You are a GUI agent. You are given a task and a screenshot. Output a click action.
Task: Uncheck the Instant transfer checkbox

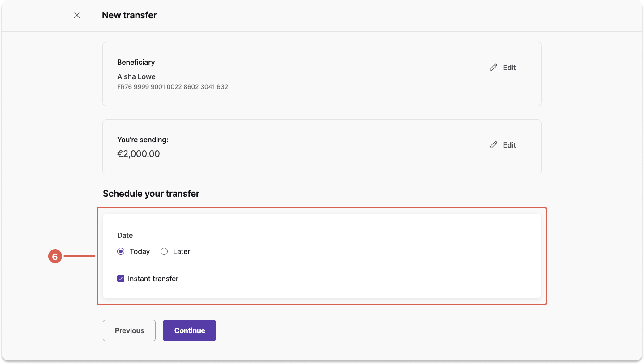tap(121, 279)
